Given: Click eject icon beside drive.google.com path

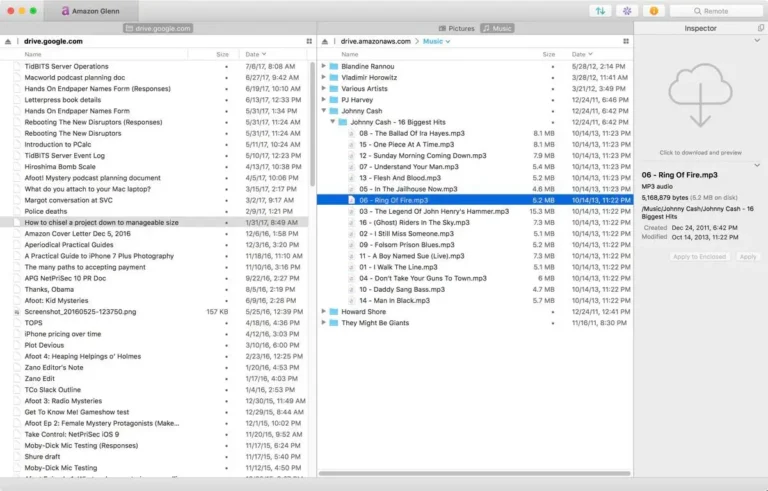Looking at the screenshot, I should tap(8, 42).
